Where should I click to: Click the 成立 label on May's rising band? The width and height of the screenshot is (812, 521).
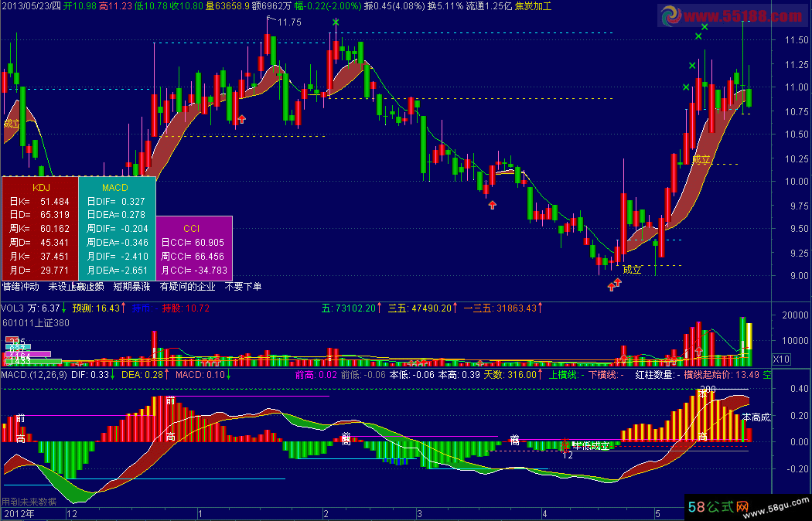701,160
